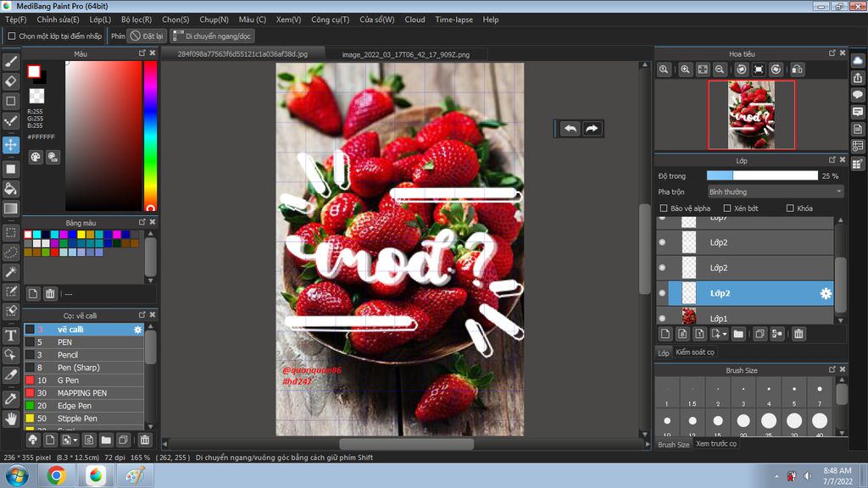Select the Eyedropper tool
The width and height of the screenshot is (868, 488).
coord(10,399)
